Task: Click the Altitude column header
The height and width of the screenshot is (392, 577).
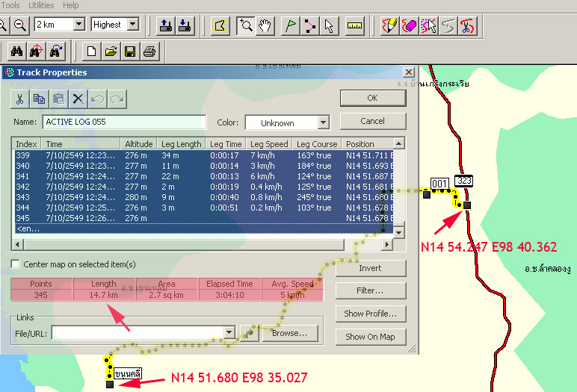Action: [x=139, y=144]
